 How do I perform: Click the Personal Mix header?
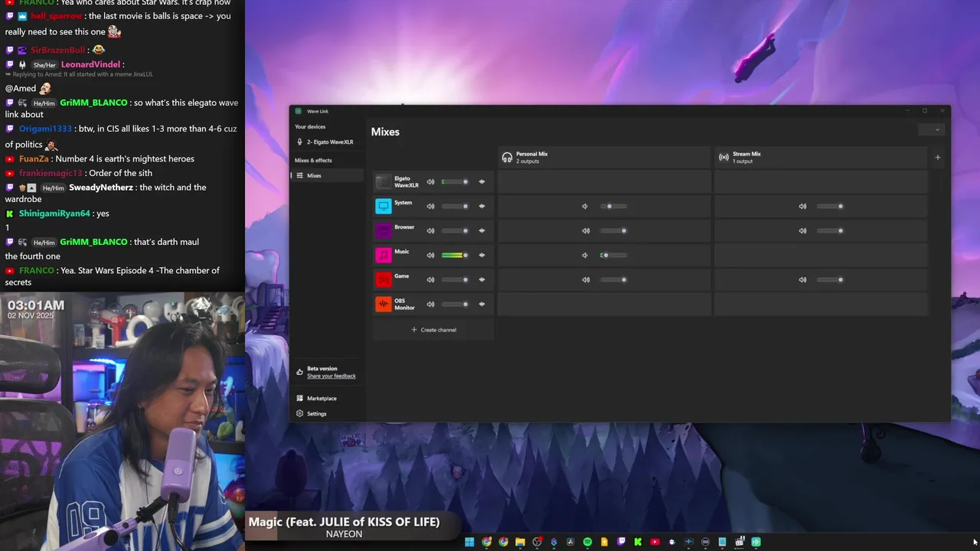pos(603,158)
